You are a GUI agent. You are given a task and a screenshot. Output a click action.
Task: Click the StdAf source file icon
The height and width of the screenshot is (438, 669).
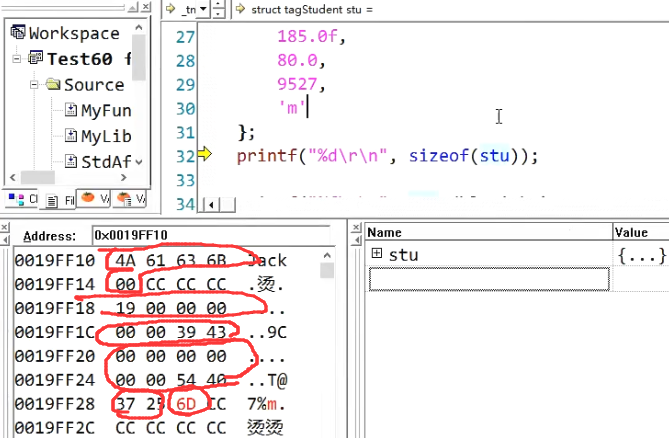(x=71, y=160)
